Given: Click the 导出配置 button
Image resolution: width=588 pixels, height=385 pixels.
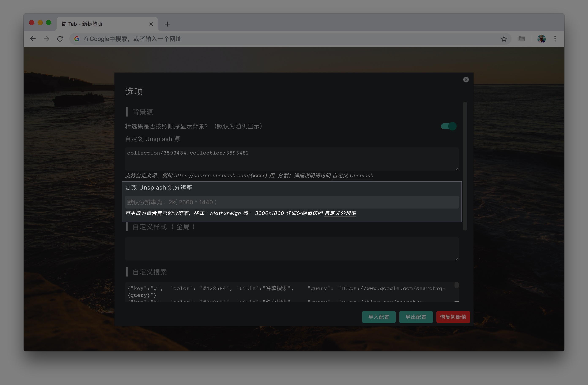Looking at the screenshot, I should pos(416,317).
